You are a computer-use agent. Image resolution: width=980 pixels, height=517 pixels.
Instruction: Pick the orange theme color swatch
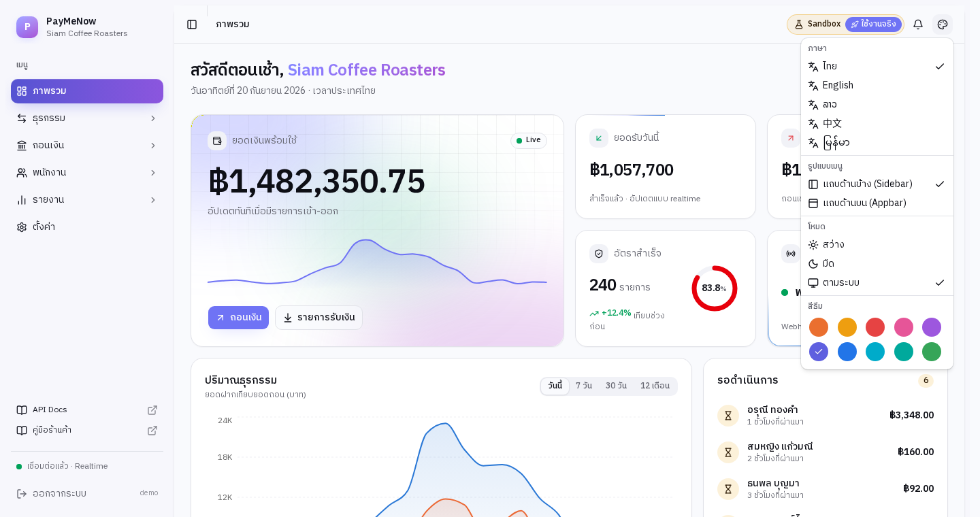[819, 327]
